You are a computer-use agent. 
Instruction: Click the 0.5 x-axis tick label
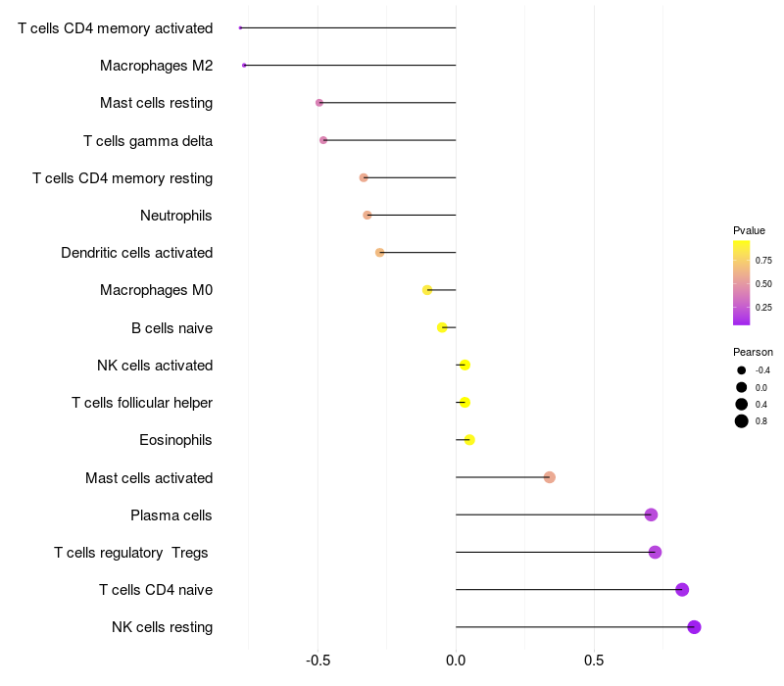click(x=594, y=661)
